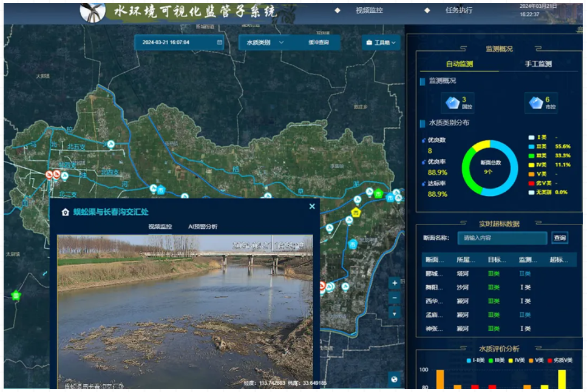This screenshot has width=587, height=392.
Task: Open the 任务执行 top menu
Action: pyautogui.click(x=458, y=10)
